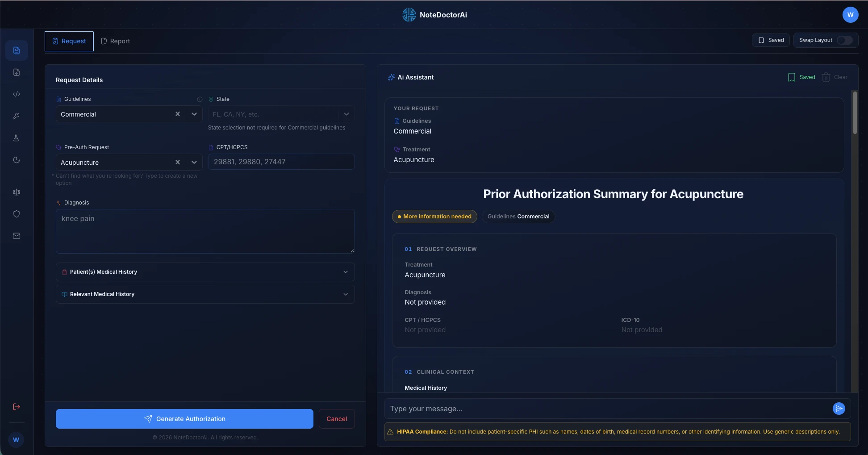The image size is (868, 455).
Task: Click the Generate Authorization button
Action: 184,419
